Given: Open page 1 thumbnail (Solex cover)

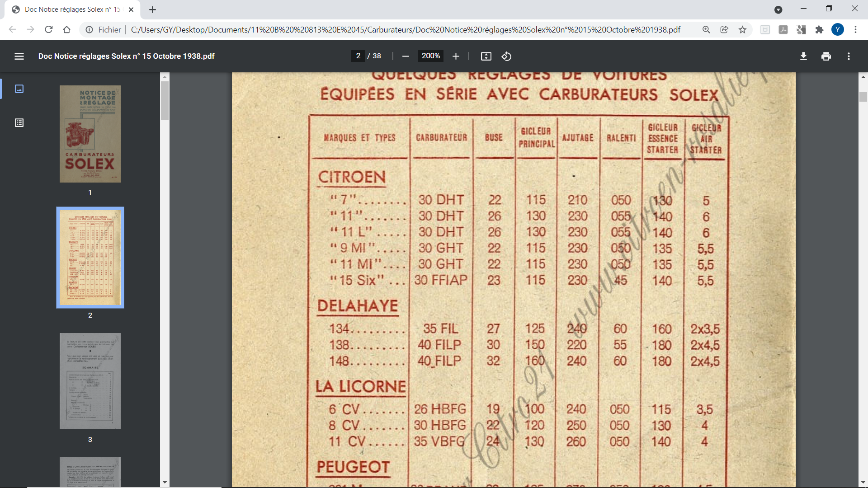Looking at the screenshot, I should [x=90, y=134].
